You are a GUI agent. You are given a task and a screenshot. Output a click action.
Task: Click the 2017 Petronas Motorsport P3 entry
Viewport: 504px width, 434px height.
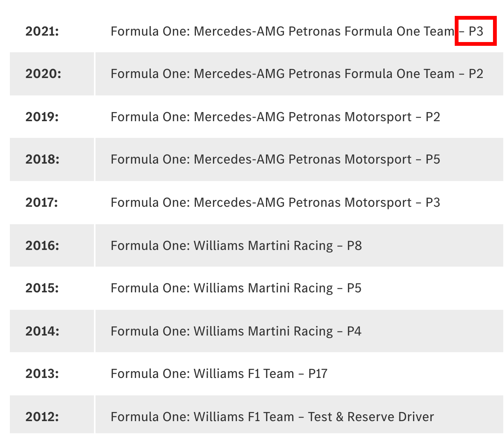point(275,202)
